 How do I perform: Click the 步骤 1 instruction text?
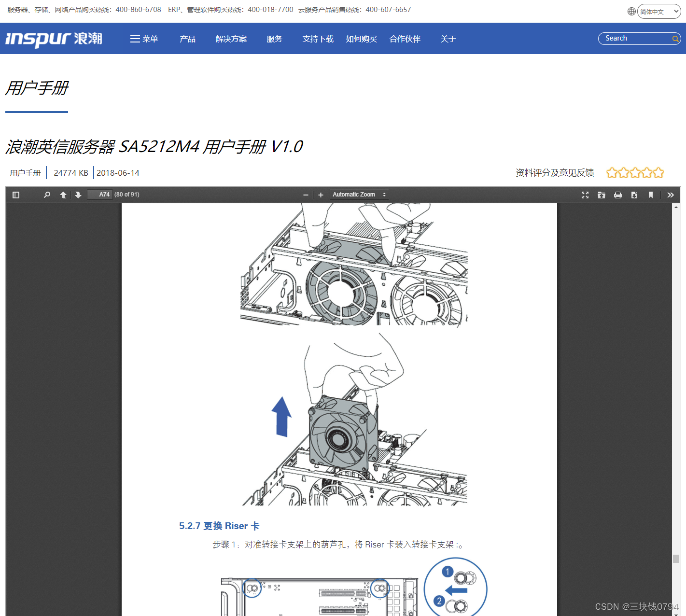338,545
